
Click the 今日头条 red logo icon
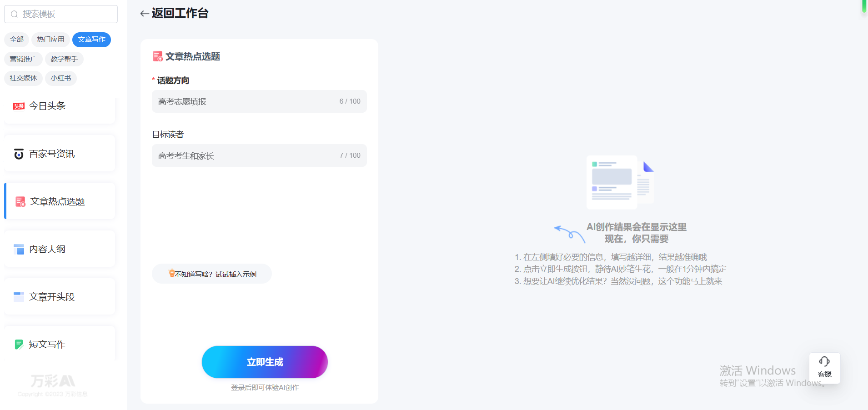click(19, 106)
